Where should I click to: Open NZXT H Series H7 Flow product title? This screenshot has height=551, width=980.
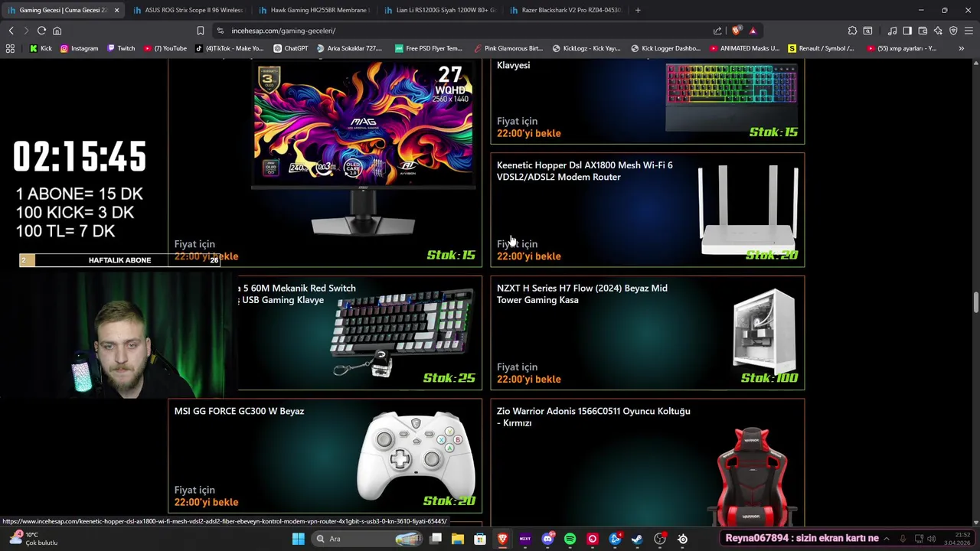click(x=582, y=294)
